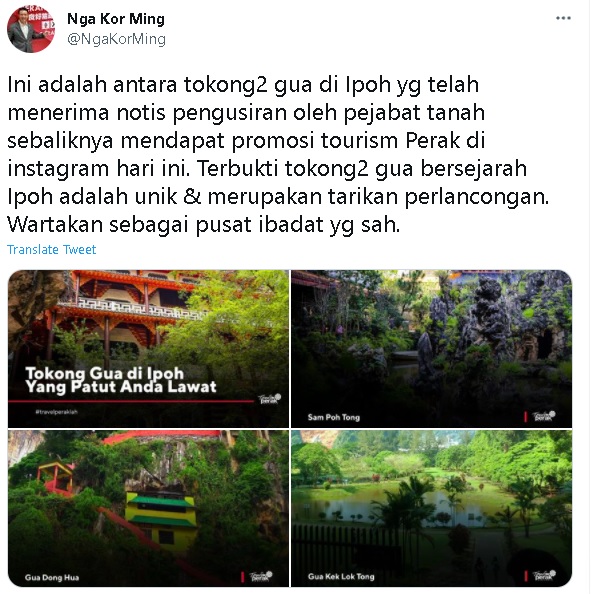The image size is (591, 594).
Task: Click Travel Perak logo on Kek Lok Tong photo
Action: click(x=544, y=575)
